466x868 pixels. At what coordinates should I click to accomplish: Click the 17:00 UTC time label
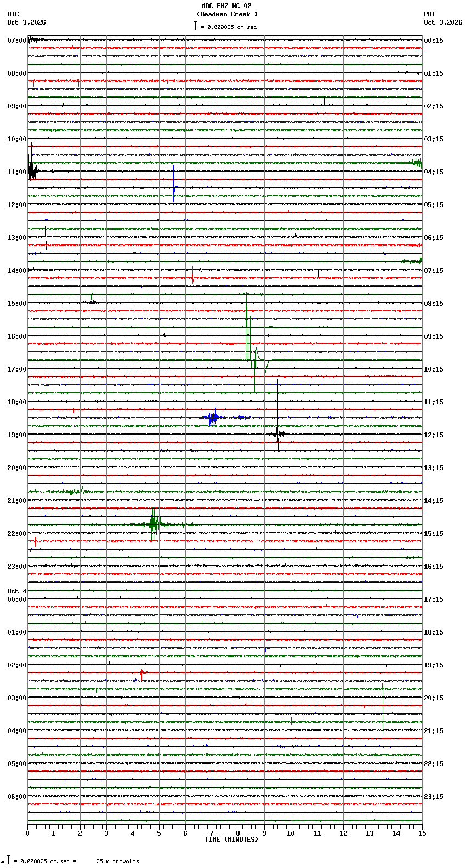[x=17, y=369]
